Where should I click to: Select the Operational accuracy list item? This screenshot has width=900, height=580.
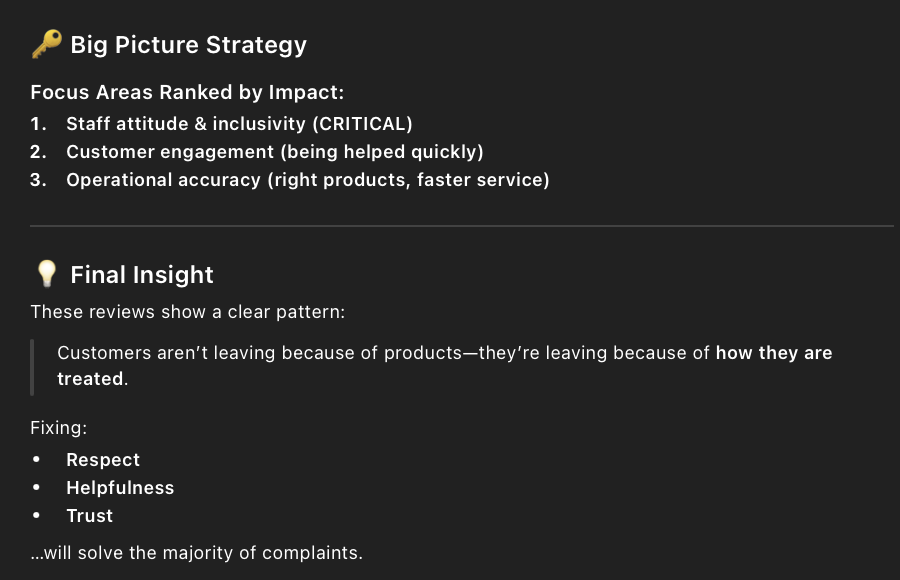[x=307, y=180]
